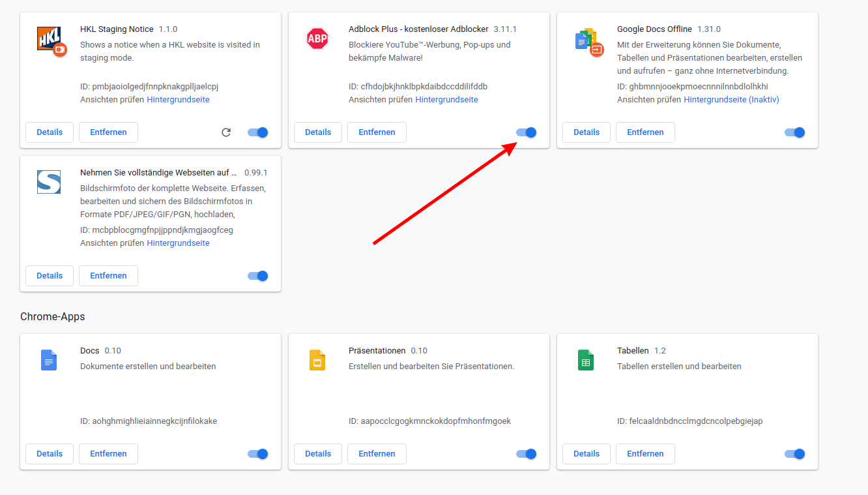Remove the Docs app with Entfernen
868x495 pixels.
[x=108, y=454]
